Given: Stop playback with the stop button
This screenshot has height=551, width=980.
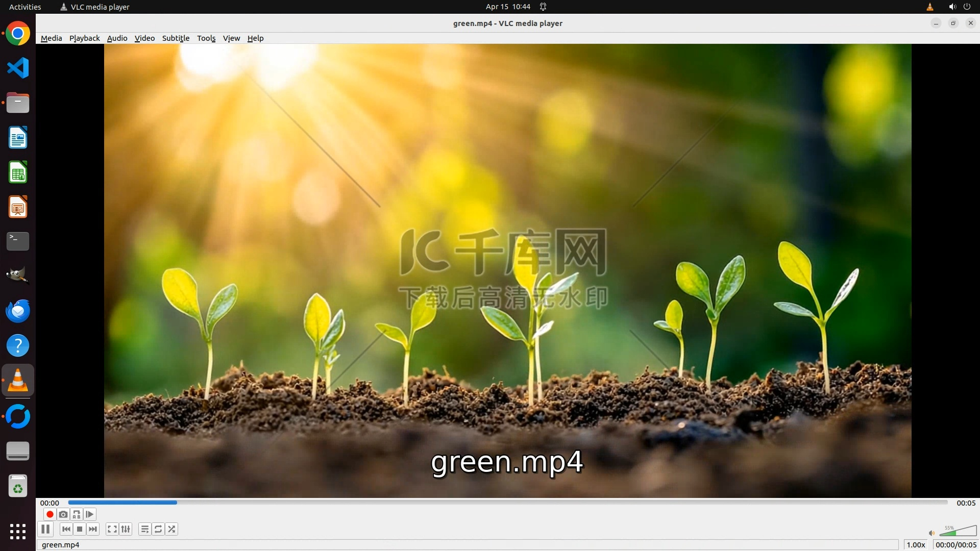Looking at the screenshot, I should click(80, 529).
